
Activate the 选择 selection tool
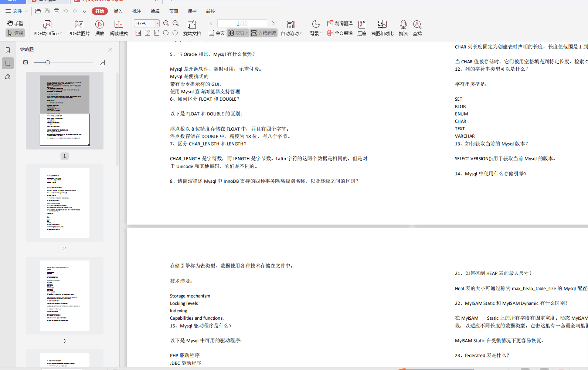(15, 33)
